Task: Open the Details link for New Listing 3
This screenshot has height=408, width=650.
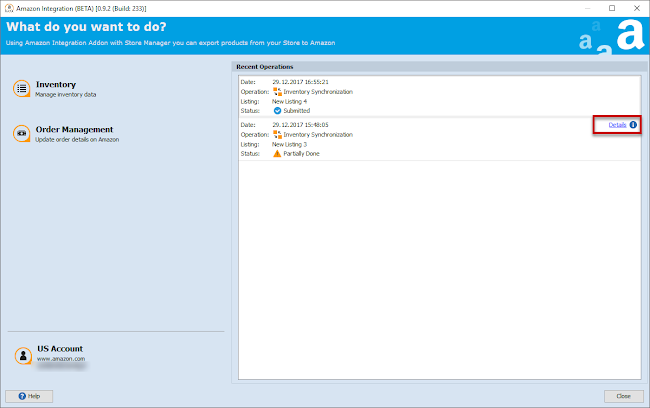Action: 617,125
